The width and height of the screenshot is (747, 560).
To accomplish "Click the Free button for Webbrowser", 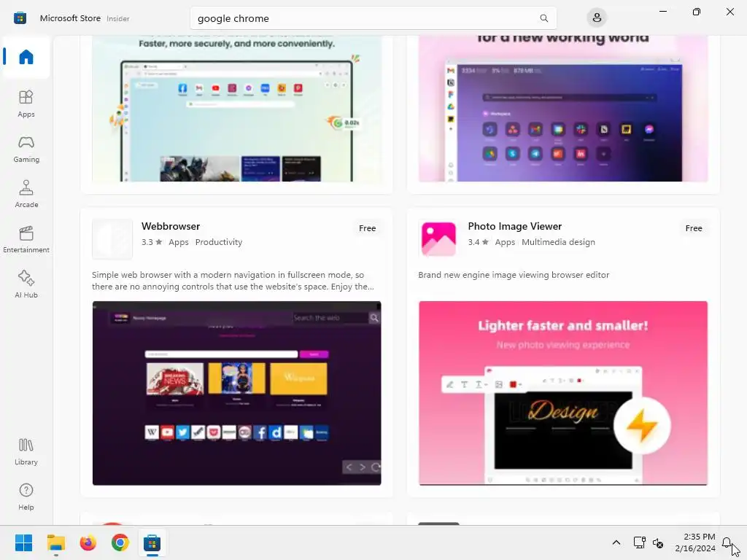I will [368, 228].
